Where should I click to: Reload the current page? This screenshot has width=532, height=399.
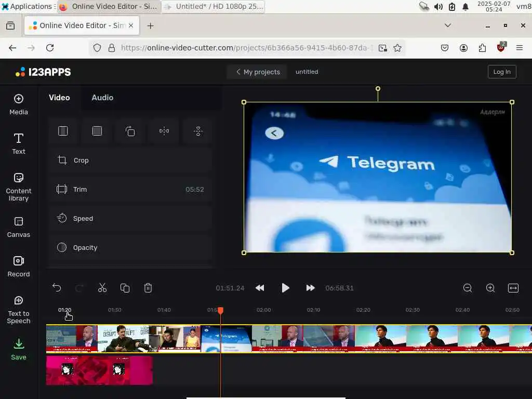tap(50, 48)
